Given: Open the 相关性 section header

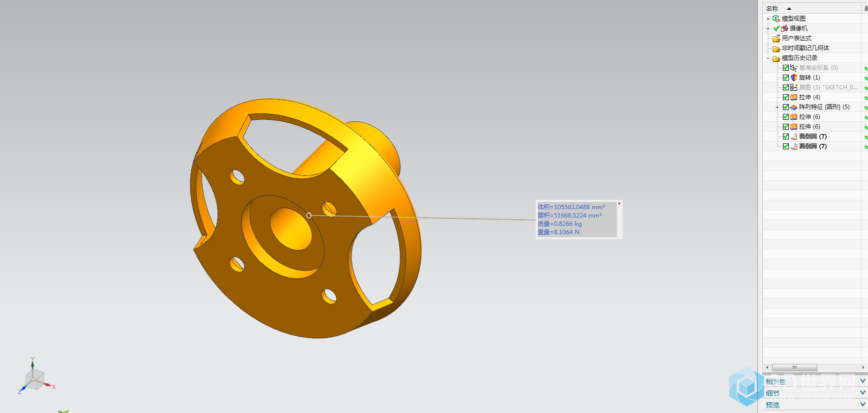Looking at the screenshot, I should click(x=815, y=381).
